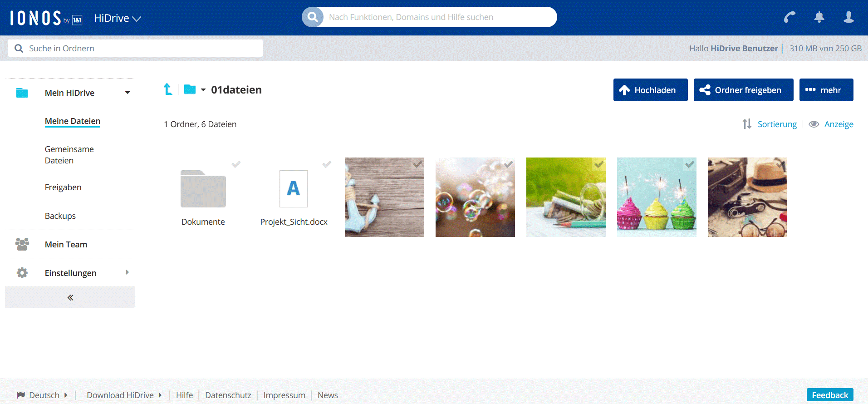The image size is (868, 404).
Task: Open the HiDrive product dropdown
Action: (118, 18)
